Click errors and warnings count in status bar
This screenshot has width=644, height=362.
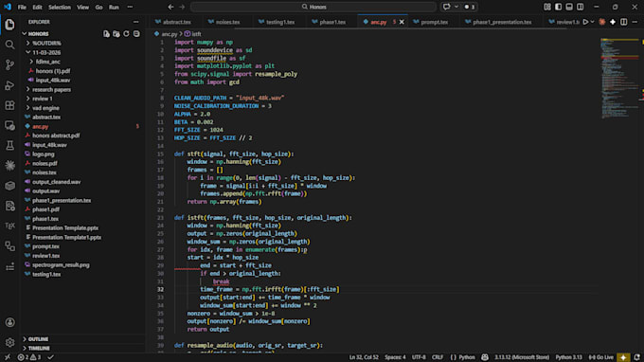pos(29,357)
